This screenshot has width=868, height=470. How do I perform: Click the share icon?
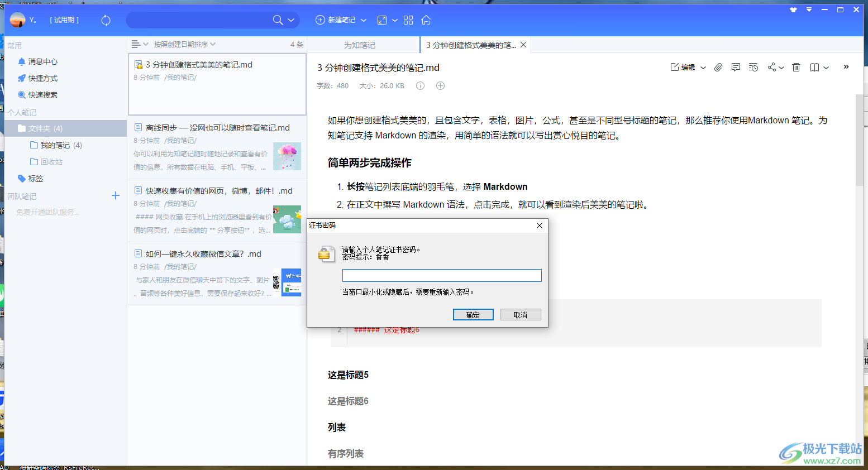click(771, 67)
